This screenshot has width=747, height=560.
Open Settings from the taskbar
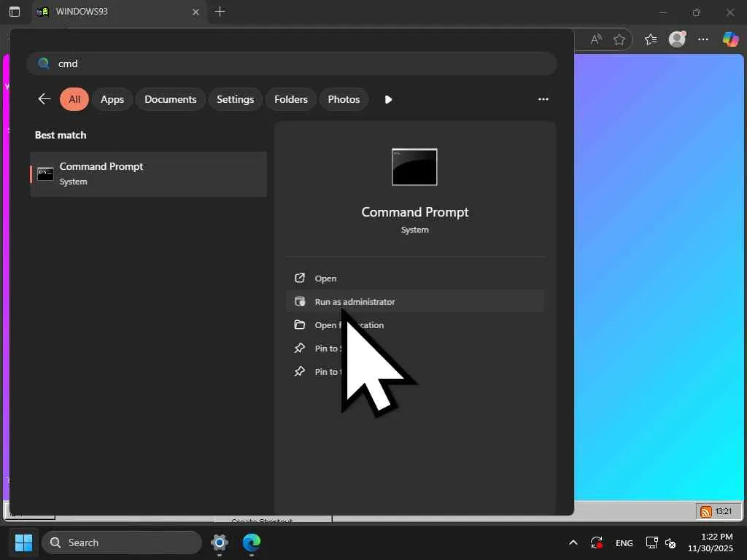click(x=220, y=542)
